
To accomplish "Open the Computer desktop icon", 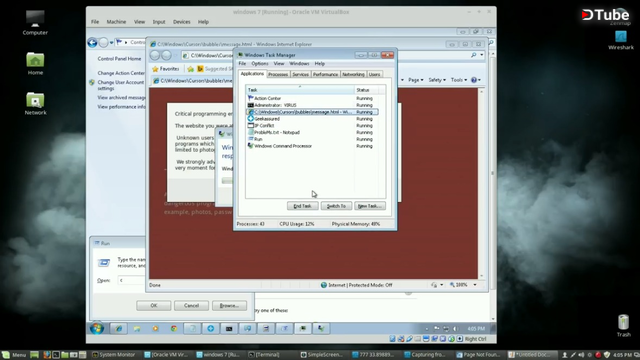I will point(35,22).
